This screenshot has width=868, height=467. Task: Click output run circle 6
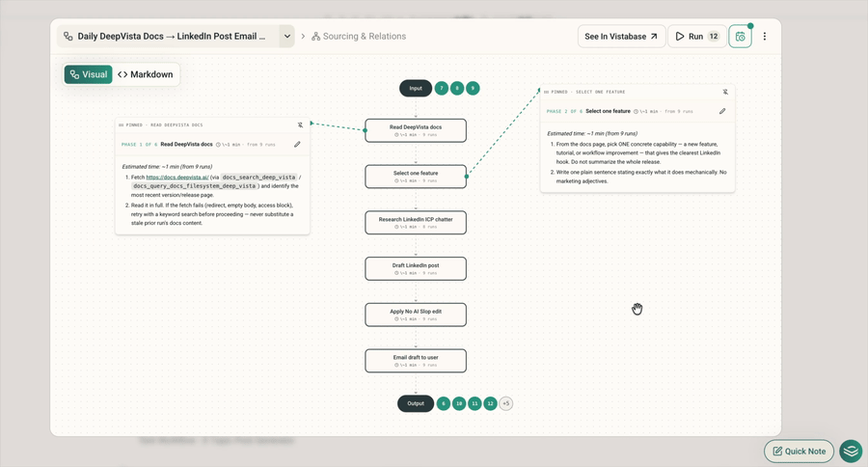point(444,403)
